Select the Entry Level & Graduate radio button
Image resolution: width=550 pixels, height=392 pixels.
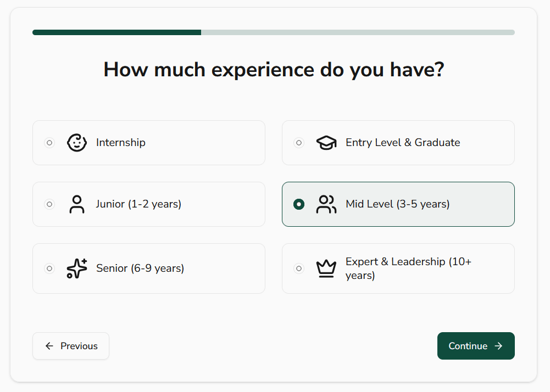point(299,143)
